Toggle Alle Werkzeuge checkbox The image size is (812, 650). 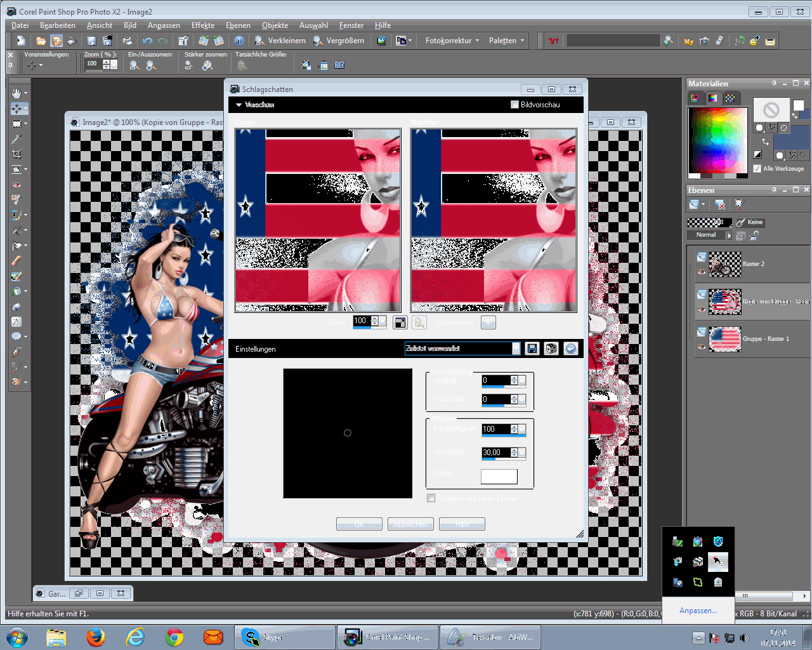(757, 168)
